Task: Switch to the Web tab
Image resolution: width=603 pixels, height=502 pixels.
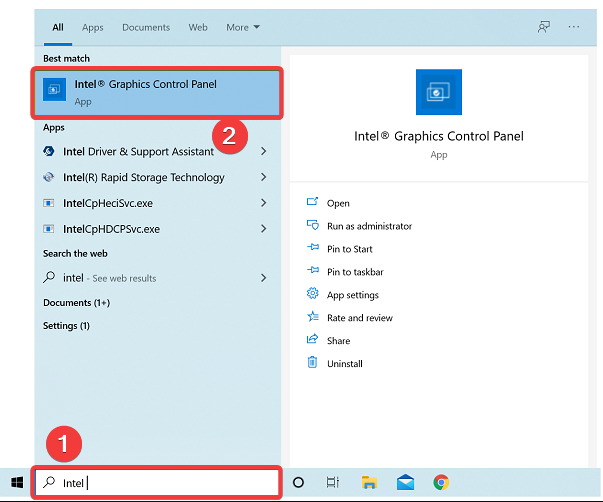Action: [198, 27]
